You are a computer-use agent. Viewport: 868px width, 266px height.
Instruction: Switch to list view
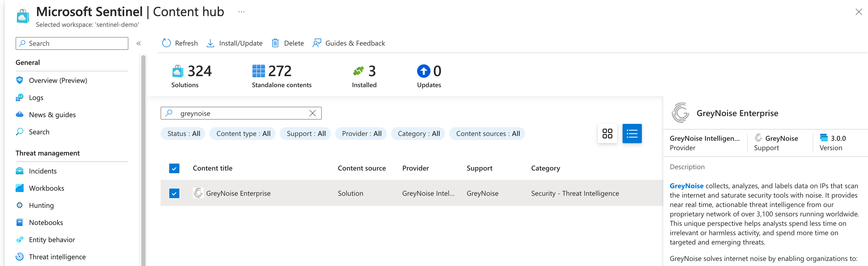tap(632, 134)
